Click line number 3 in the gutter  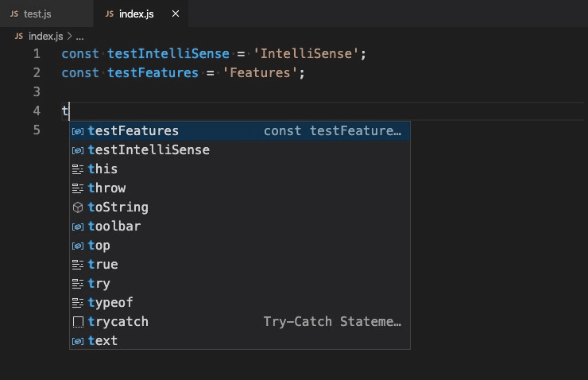(37, 92)
